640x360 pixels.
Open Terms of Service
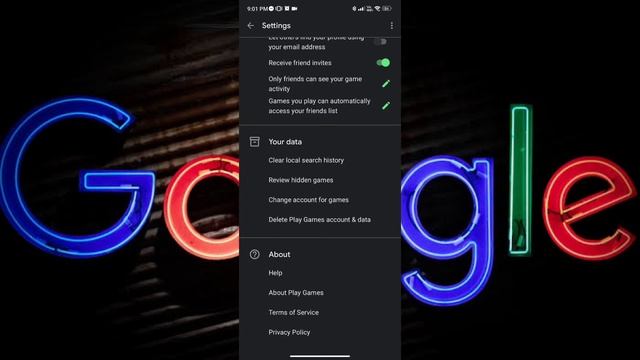[293, 313]
